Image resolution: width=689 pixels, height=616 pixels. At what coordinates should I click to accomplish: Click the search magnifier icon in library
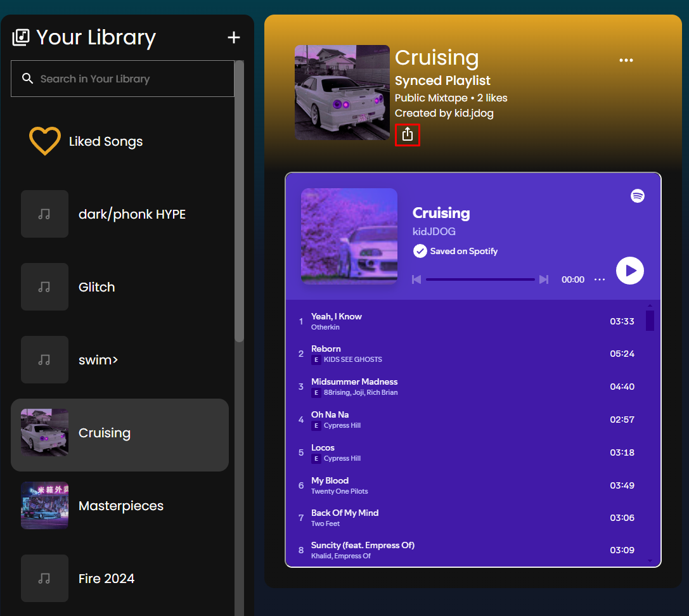[27, 79]
